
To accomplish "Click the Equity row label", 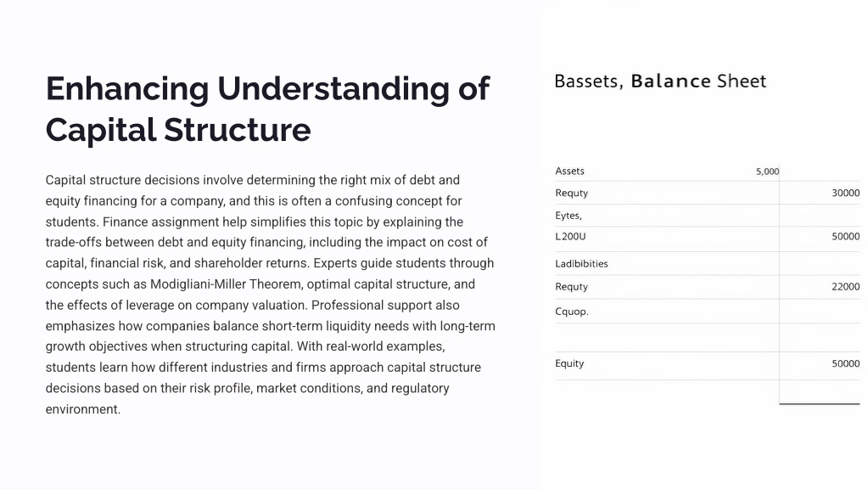I will click(x=569, y=364).
